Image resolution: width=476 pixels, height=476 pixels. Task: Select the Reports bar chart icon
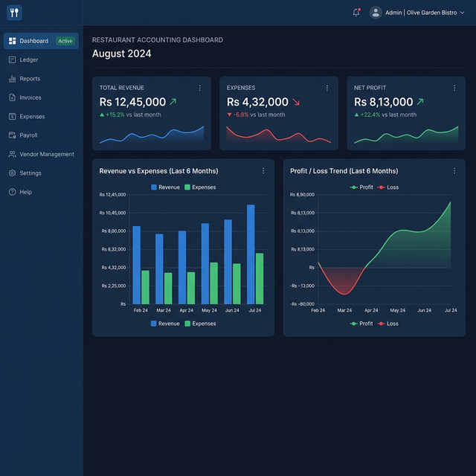[x=12, y=79]
